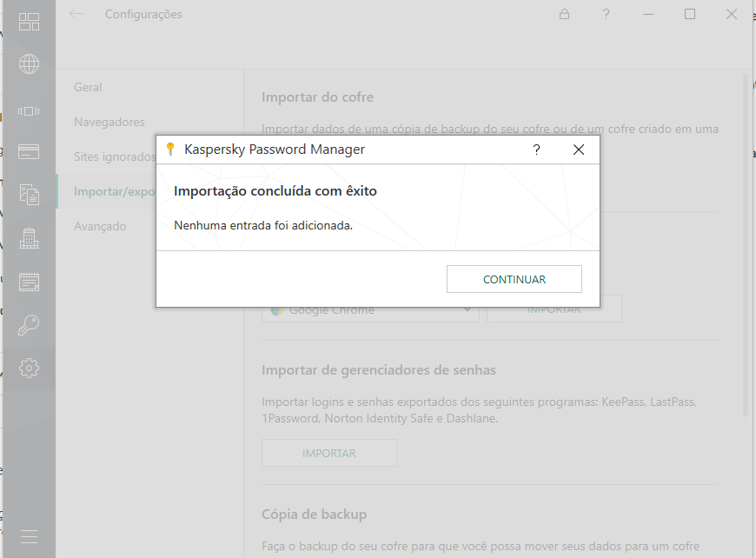Click the Importar do cofre heading
Screen dimensions: 756x558
click(317, 97)
